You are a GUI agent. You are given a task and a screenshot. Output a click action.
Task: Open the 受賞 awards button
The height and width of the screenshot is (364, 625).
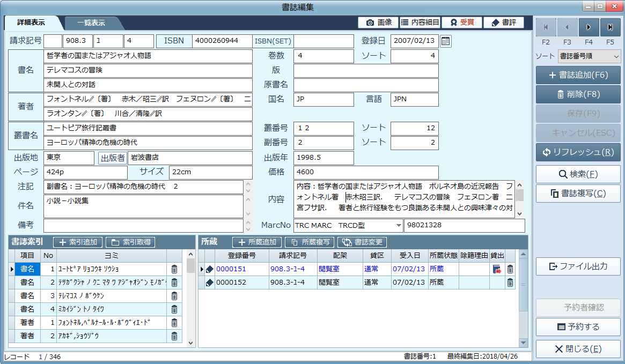pyautogui.click(x=462, y=23)
